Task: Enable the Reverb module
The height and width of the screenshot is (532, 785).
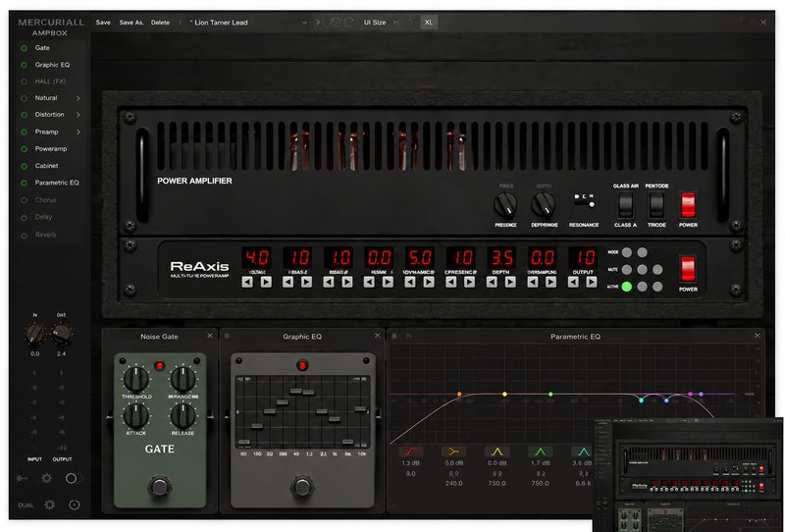Action: point(24,236)
